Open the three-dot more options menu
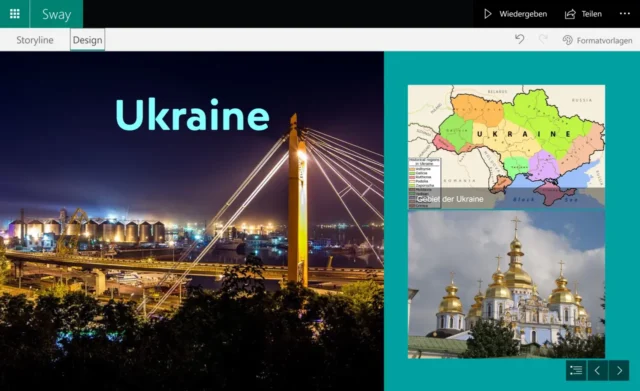This screenshot has height=391, width=640. [x=624, y=14]
